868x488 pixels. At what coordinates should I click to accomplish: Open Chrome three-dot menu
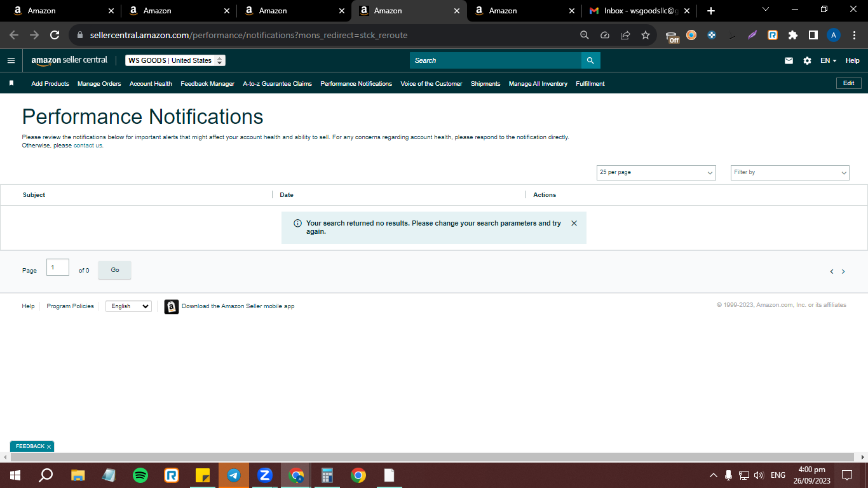point(854,36)
